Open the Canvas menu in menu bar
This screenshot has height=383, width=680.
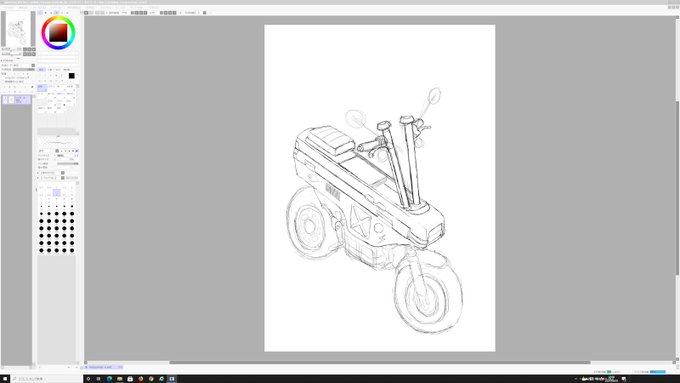38,7
